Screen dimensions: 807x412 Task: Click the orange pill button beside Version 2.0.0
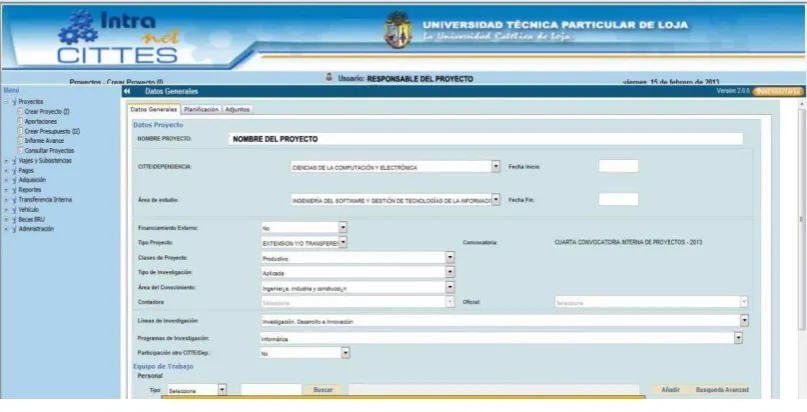[778, 92]
